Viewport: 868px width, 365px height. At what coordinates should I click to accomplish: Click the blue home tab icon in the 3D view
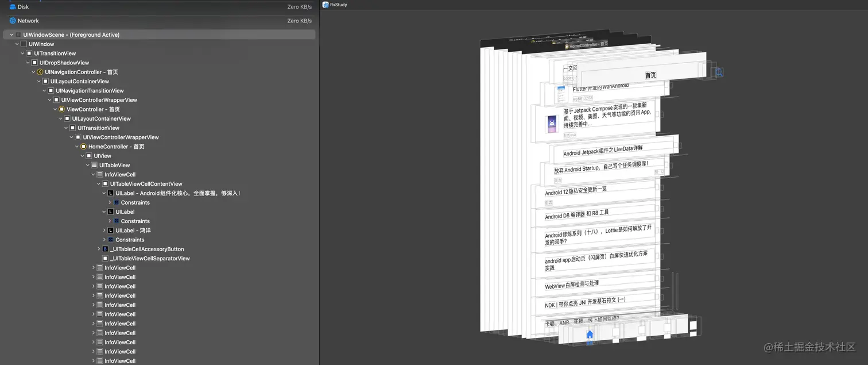[x=590, y=335]
